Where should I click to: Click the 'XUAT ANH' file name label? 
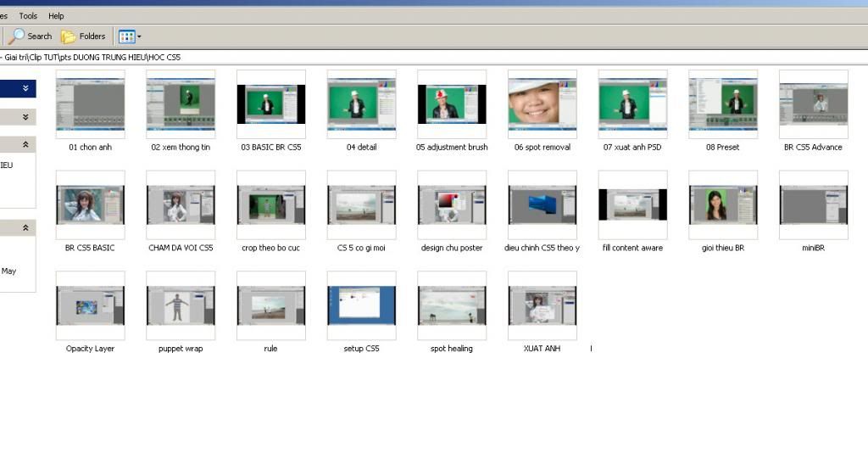542,349
